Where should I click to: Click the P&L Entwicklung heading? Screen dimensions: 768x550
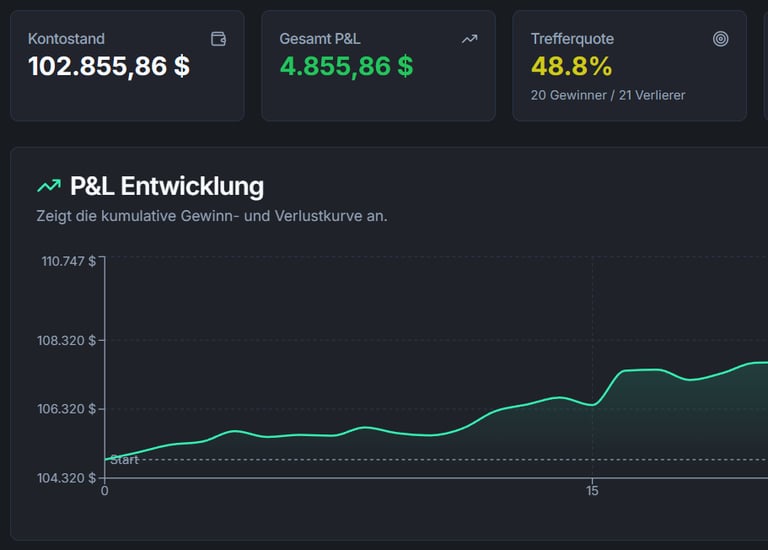pyautogui.click(x=167, y=186)
